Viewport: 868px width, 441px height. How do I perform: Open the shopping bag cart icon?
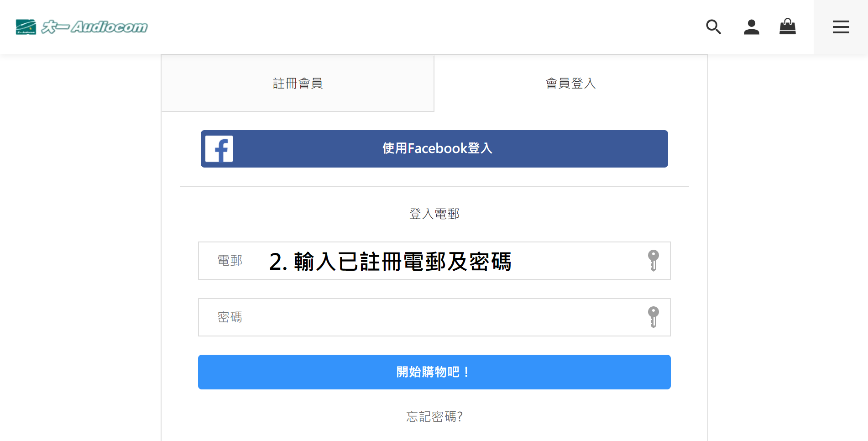point(787,26)
